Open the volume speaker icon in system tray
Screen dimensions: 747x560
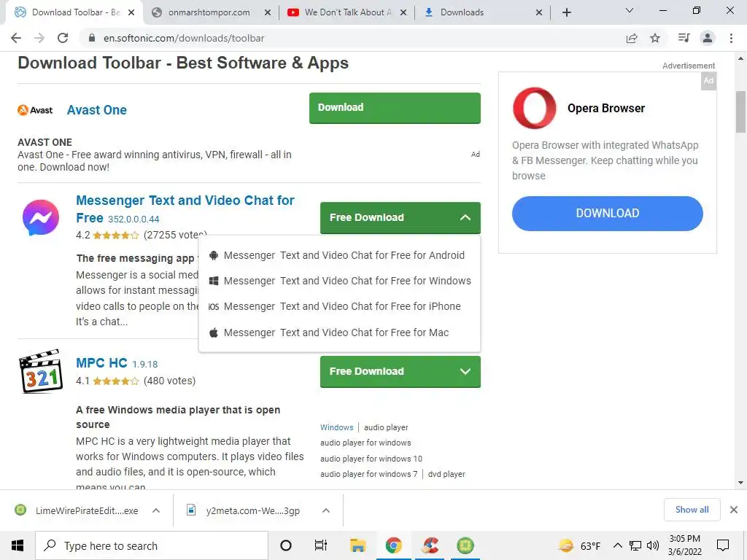pos(653,545)
